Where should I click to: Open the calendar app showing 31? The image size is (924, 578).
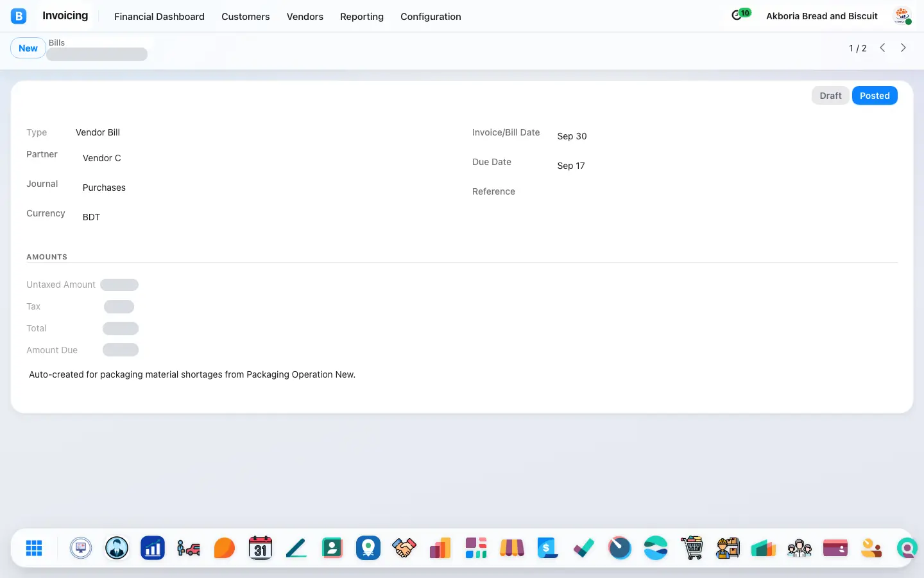261,548
